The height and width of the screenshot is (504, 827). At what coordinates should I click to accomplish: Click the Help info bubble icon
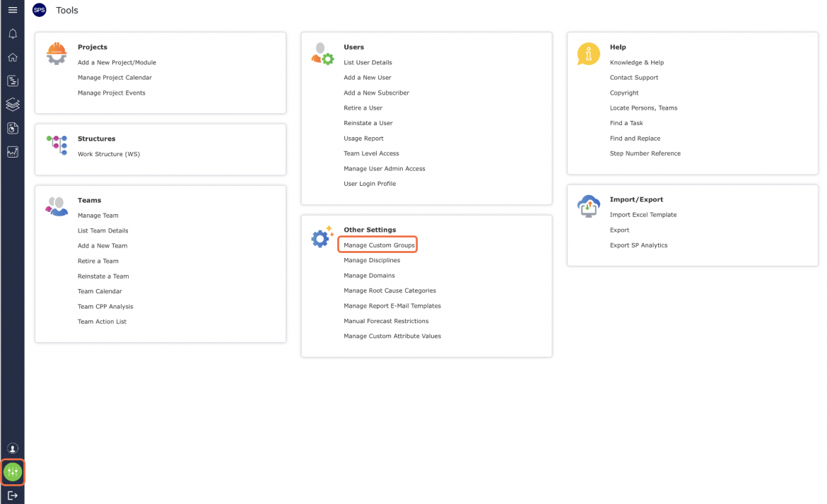click(589, 54)
